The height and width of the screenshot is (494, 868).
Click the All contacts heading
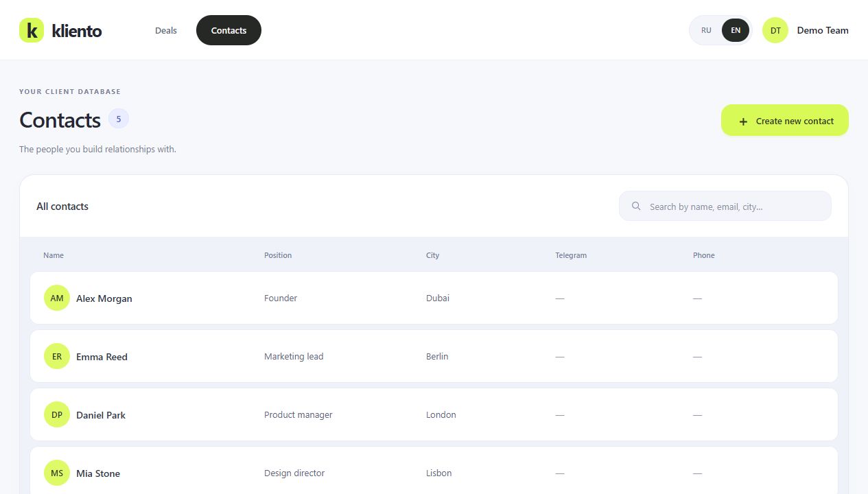coord(62,206)
